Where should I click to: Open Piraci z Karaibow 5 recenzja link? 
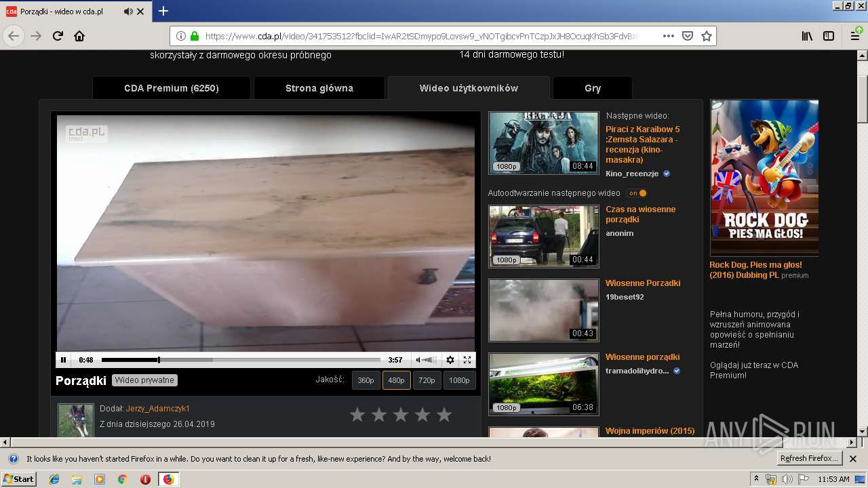643,144
